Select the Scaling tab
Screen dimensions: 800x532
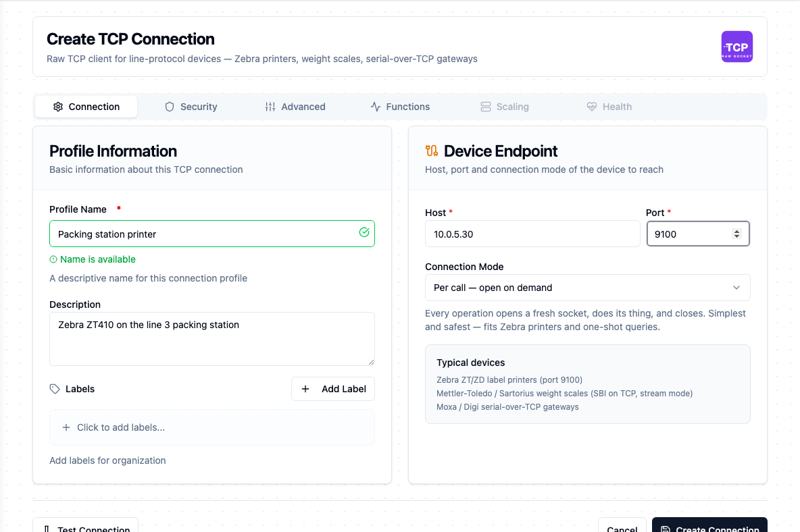point(505,107)
